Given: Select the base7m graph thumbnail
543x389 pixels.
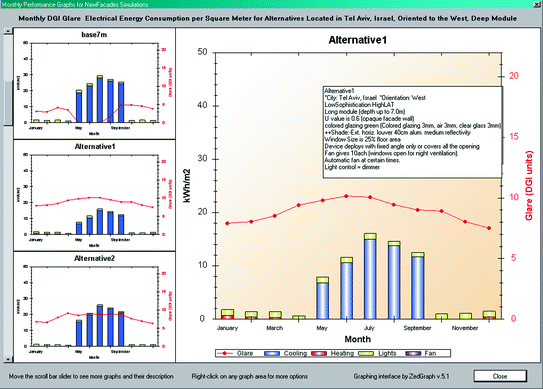Looking at the screenshot, I should click(x=94, y=84).
